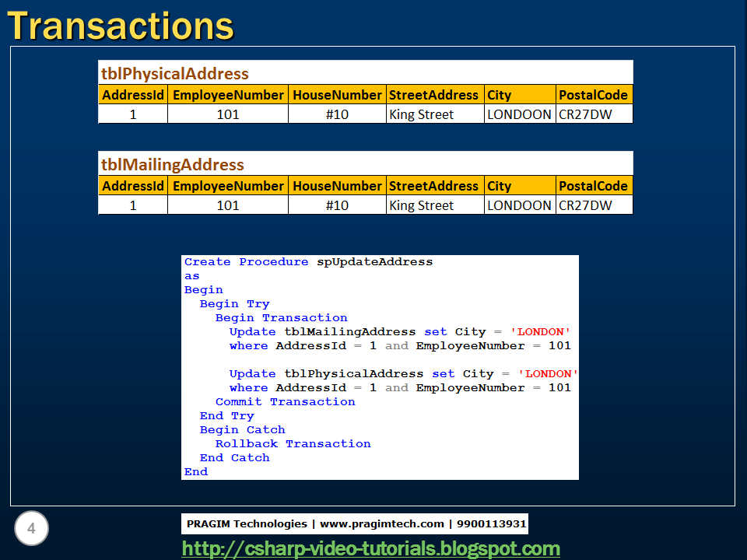
Task: Click the AddressId column header in tblPhysicalAddress
Action: click(132, 95)
